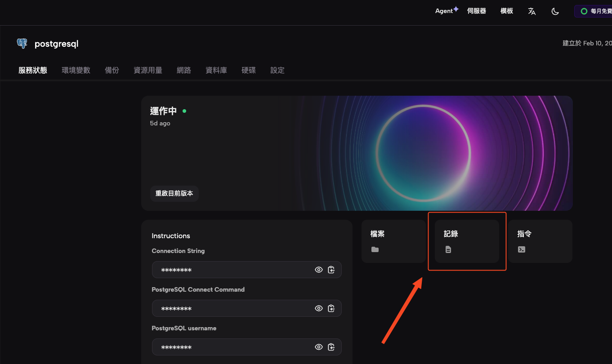Click the Connection String masked field
Screen dimensions: 612x364
pyautogui.click(x=247, y=270)
